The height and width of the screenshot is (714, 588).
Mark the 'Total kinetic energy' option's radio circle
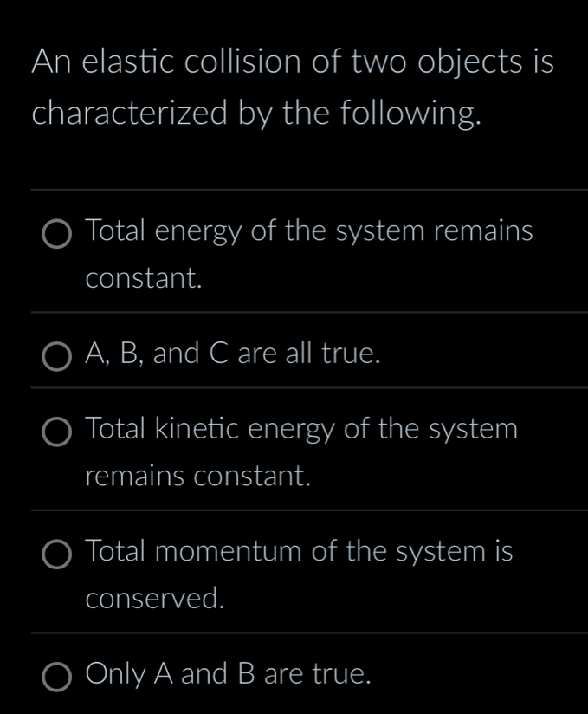(59, 431)
